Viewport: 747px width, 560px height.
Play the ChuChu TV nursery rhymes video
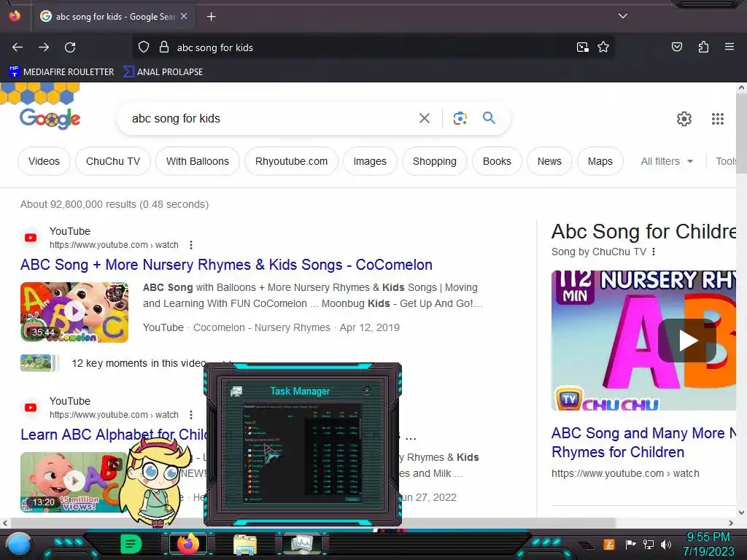[687, 341]
